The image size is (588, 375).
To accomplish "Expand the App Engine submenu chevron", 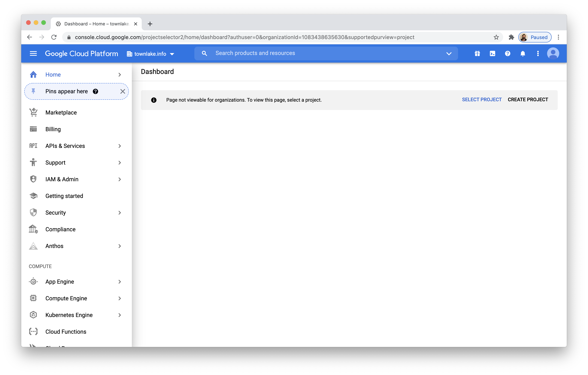I will [x=120, y=281].
